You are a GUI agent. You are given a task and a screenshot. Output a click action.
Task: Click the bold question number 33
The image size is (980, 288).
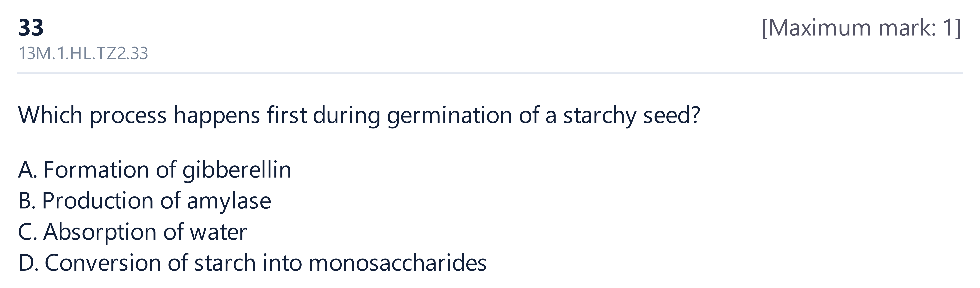31,28
